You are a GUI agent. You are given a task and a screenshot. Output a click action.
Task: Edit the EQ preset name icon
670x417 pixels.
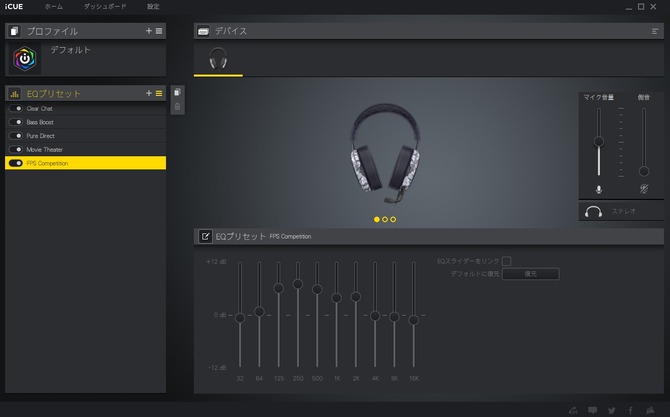[205, 236]
